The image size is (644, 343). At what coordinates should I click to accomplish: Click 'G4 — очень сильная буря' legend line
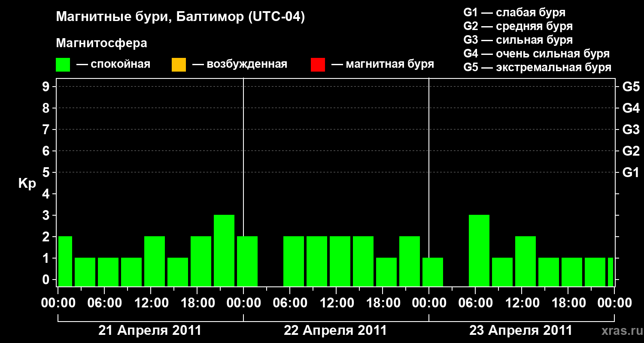point(537,54)
